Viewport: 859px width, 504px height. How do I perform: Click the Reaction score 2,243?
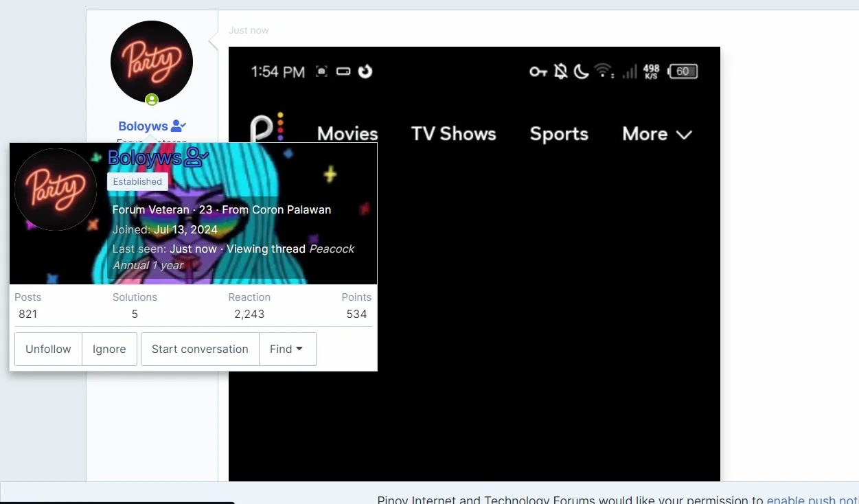point(249,314)
